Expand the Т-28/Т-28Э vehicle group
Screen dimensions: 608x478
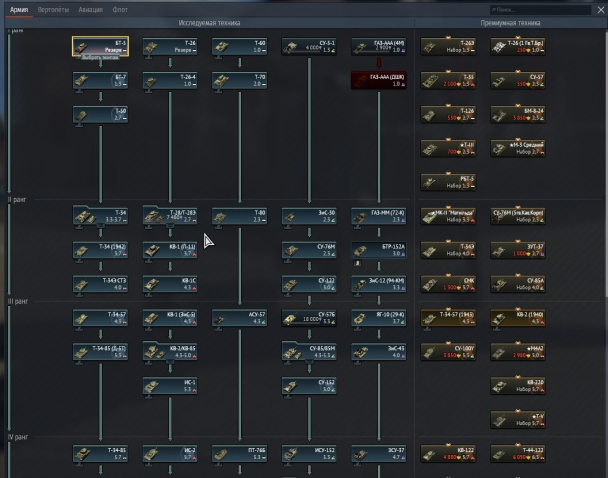point(170,216)
